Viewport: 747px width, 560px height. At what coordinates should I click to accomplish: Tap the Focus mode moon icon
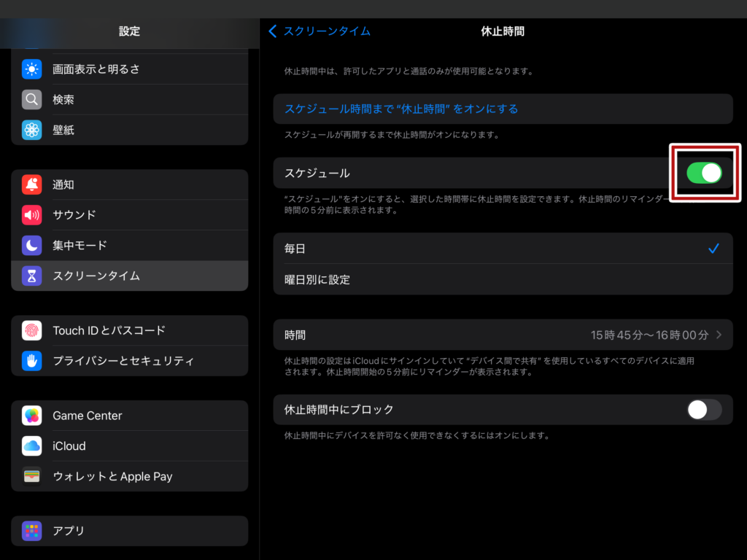(x=31, y=246)
